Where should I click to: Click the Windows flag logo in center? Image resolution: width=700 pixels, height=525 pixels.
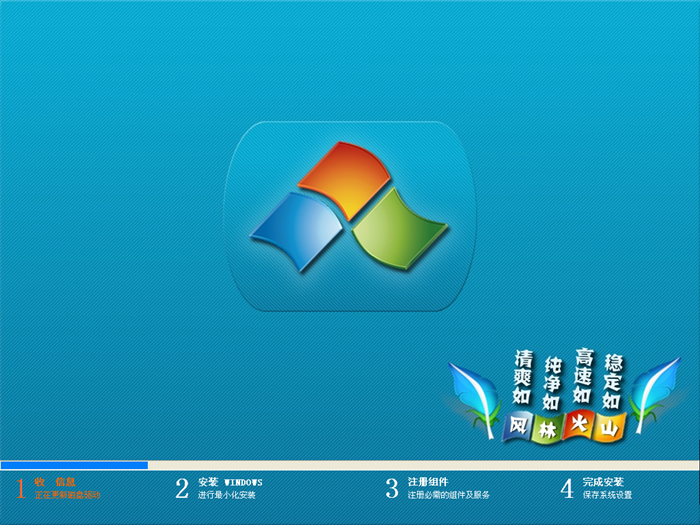click(x=349, y=207)
